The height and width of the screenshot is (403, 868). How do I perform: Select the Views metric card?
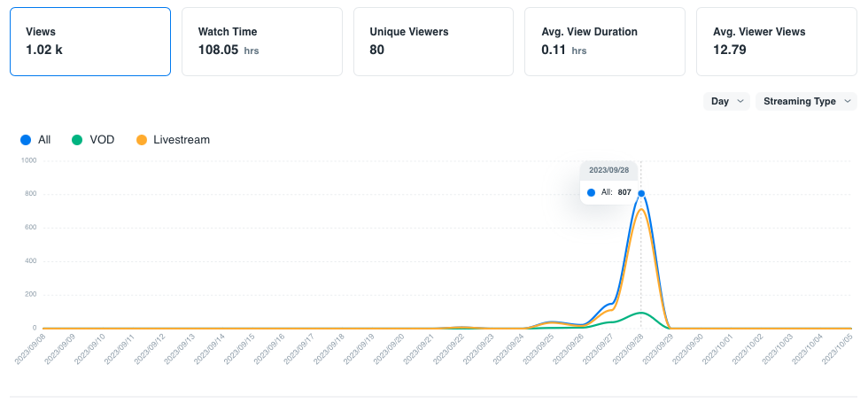89,42
